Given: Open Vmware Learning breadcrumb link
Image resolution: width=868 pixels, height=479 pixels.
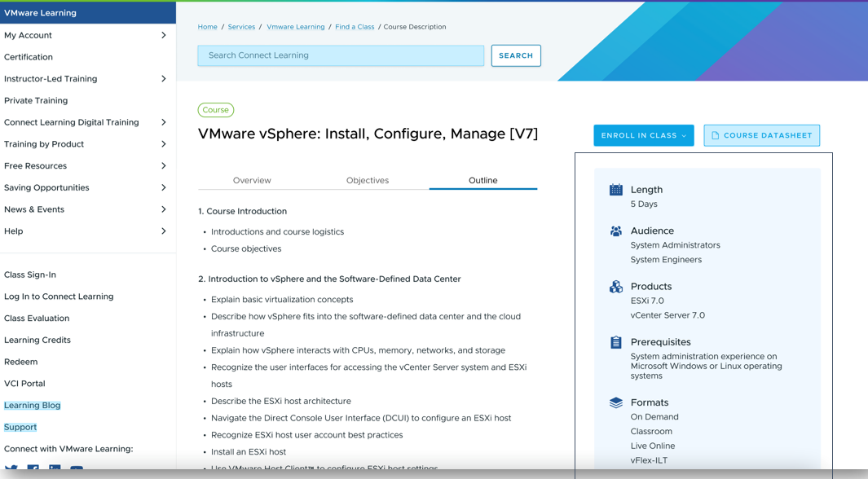Looking at the screenshot, I should [296, 27].
